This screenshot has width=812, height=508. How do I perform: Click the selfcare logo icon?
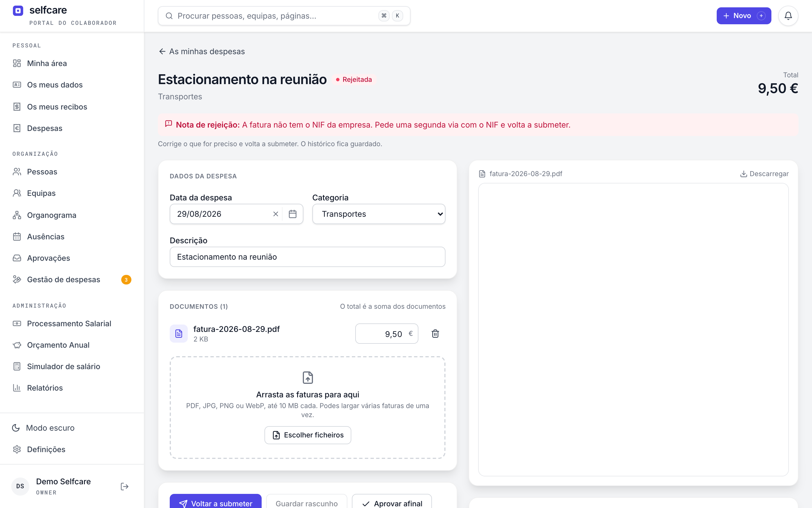coord(18,11)
